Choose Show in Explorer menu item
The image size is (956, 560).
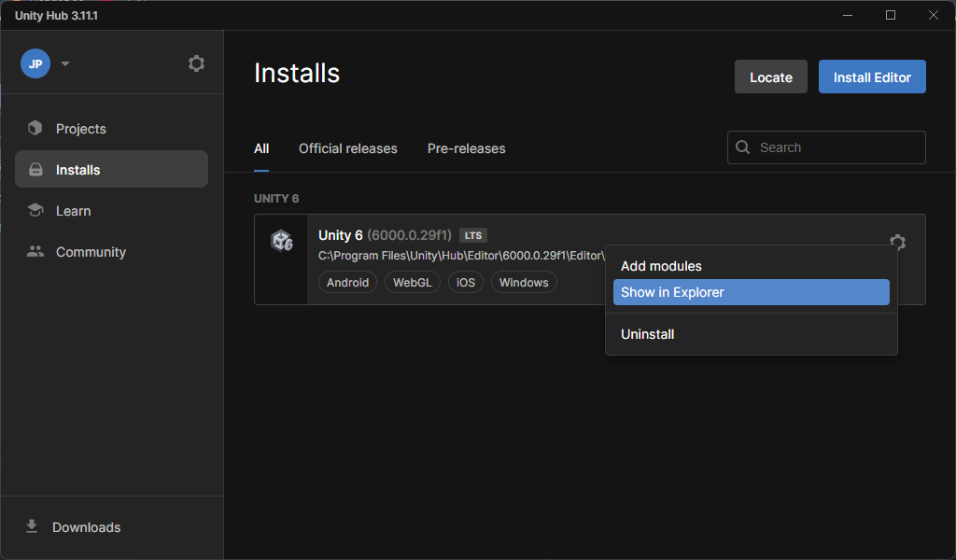pos(752,292)
